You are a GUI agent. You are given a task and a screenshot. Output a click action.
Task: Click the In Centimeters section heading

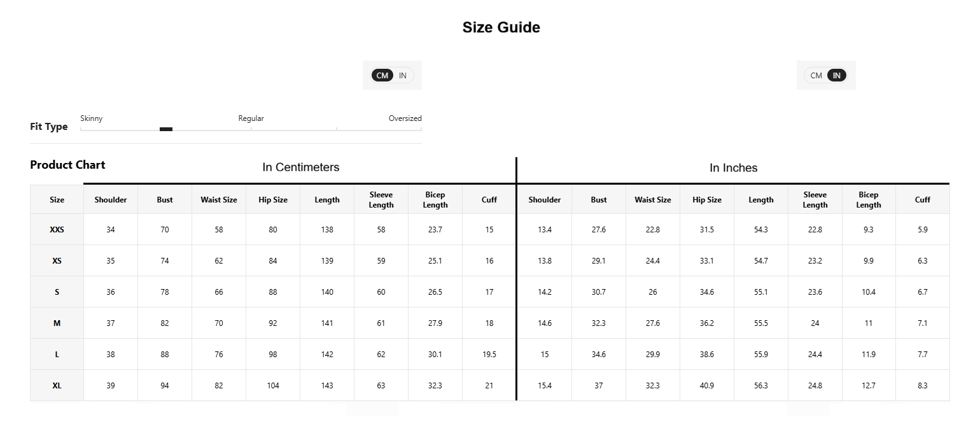click(301, 167)
